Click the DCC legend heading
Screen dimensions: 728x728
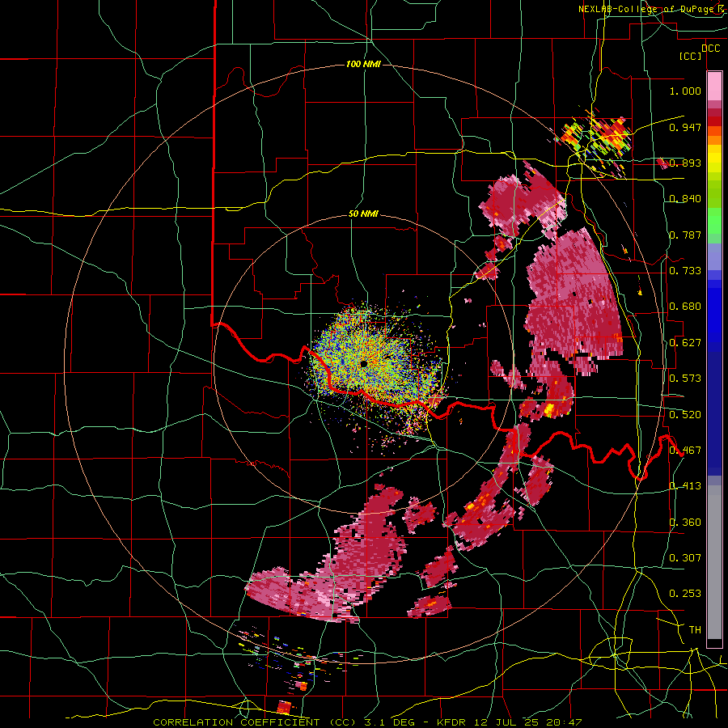point(710,49)
